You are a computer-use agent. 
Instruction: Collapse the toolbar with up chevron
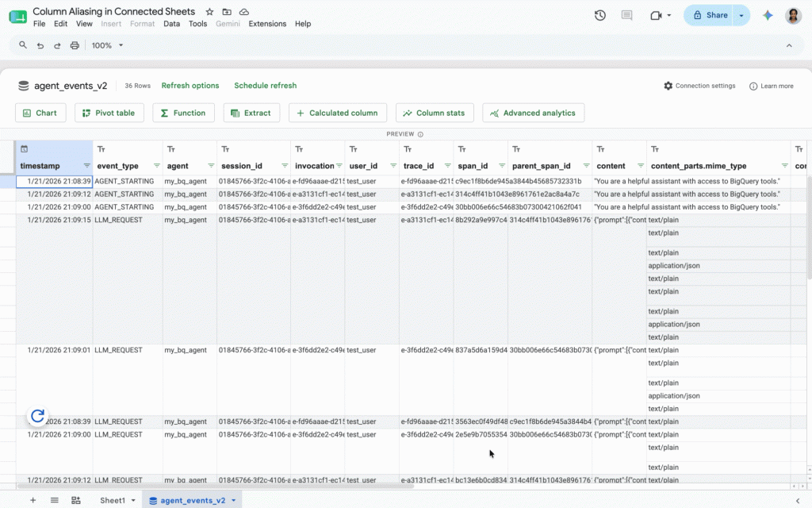click(789, 45)
